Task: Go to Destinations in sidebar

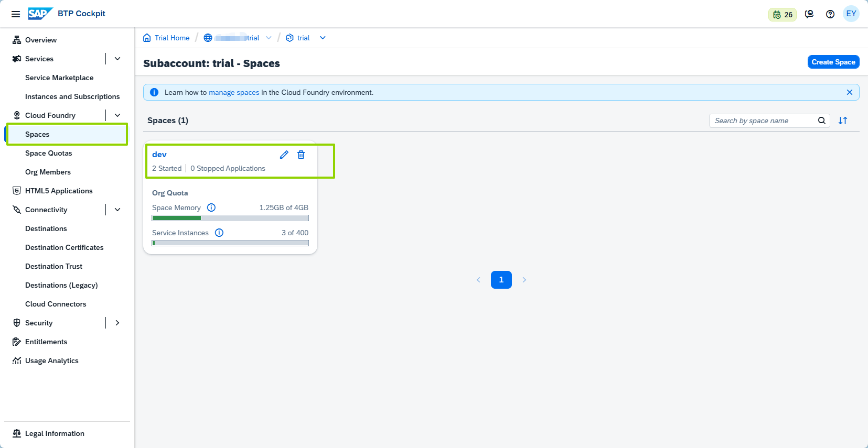Action: pos(46,228)
